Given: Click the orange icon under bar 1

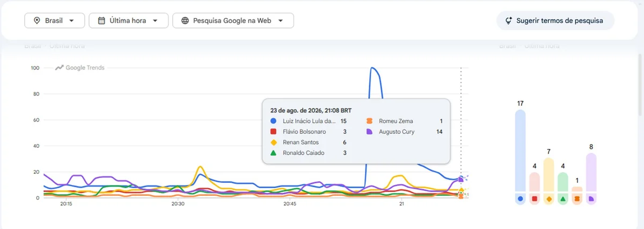Looking at the screenshot, I should pos(577,199).
